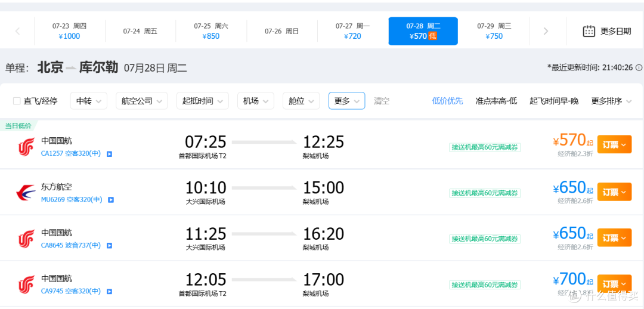This screenshot has height=309, width=644.
Task: Click play icon next to CA1257
Action: coord(109,154)
